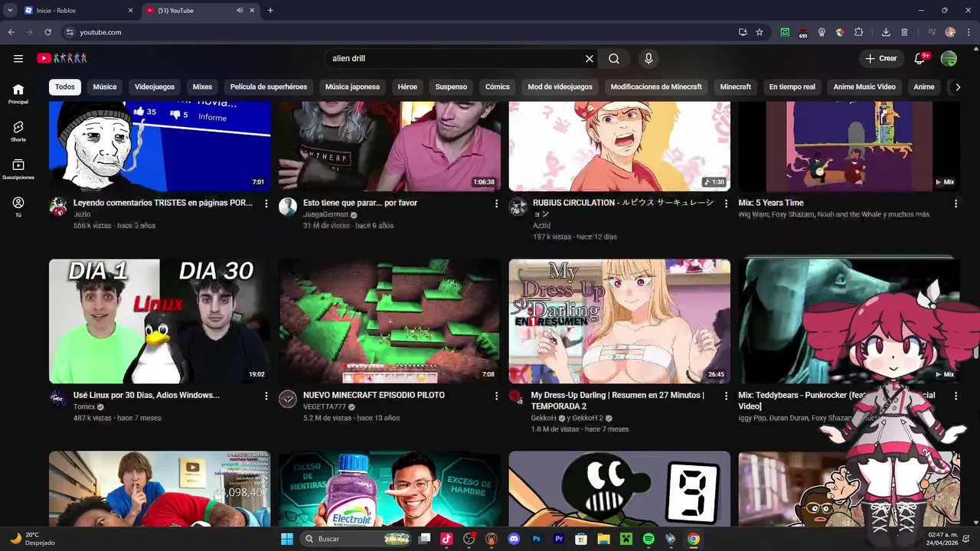
Task: Select the Todos filter chip
Action: coord(65,87)
